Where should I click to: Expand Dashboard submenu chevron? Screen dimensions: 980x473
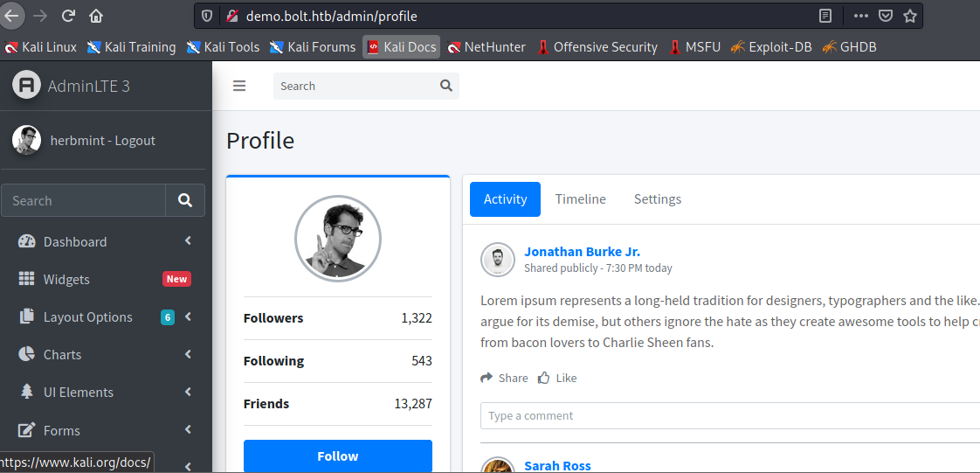pos(188,241)
